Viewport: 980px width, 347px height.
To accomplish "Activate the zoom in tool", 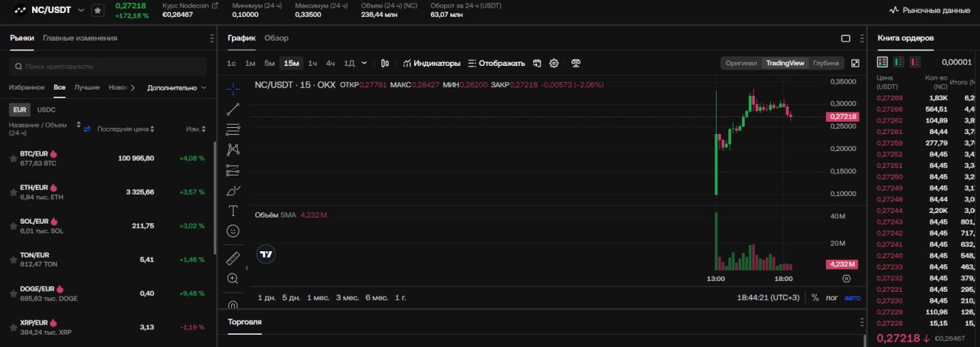I will click(x=233, y=279).
